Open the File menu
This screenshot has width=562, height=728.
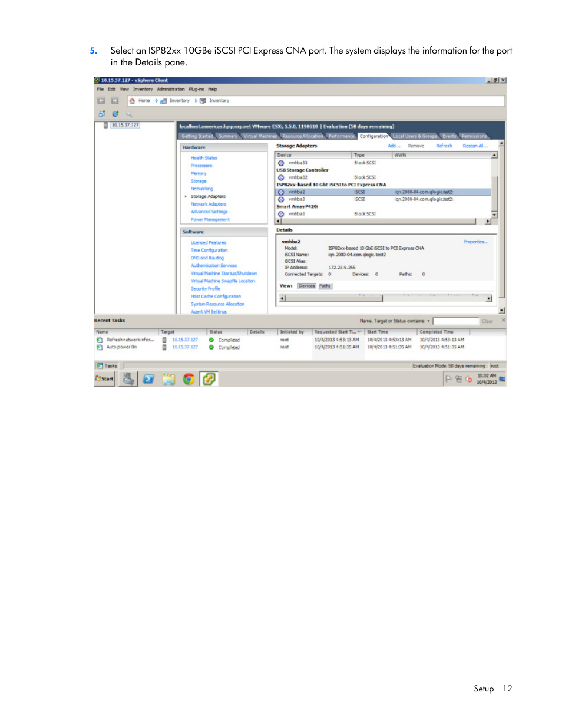[x=100, y=90]
